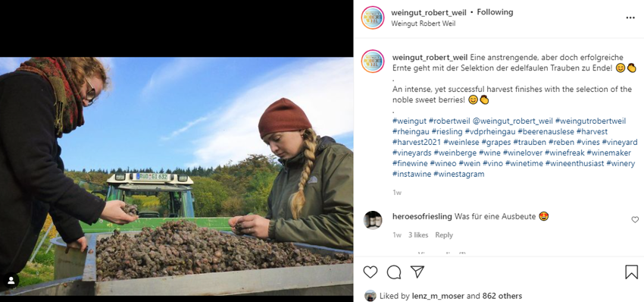Save post with bookmark icon
The image size is (644, 302).
(x=631, y=272)
